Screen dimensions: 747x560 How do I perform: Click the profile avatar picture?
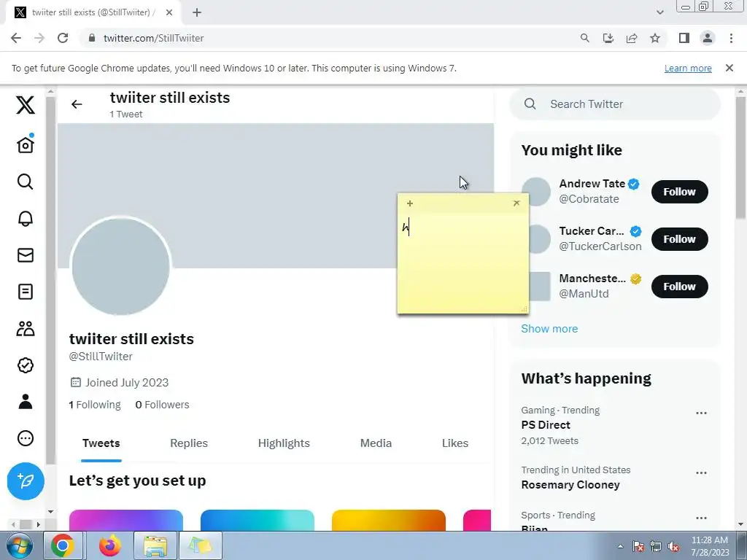pyautogui.click(x=120, y=266)
